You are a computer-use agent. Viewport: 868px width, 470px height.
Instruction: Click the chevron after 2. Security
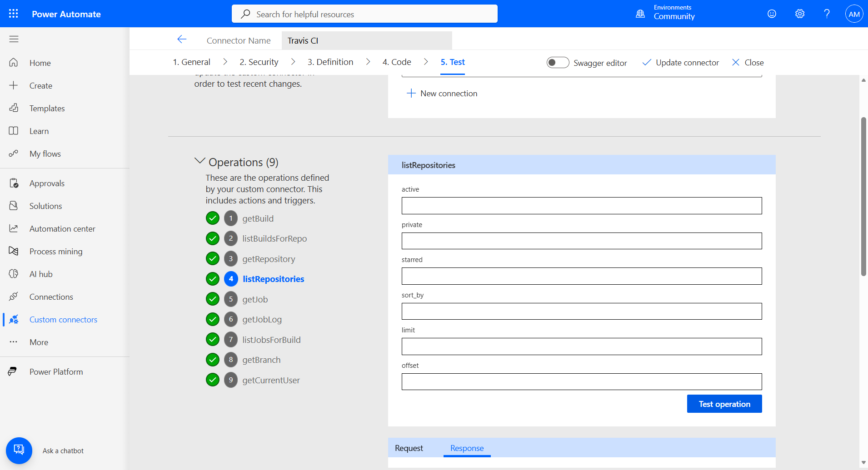[x=293, y=62]
